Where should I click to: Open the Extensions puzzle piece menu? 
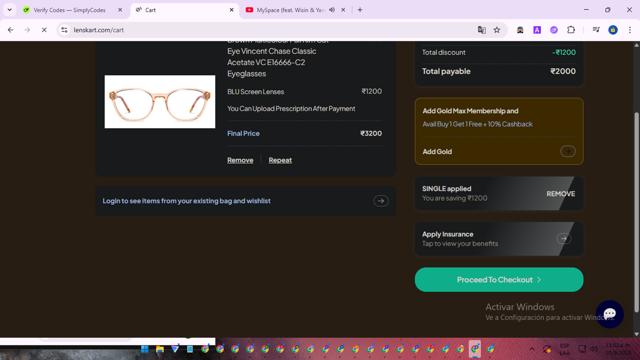[x=571, y=30]
